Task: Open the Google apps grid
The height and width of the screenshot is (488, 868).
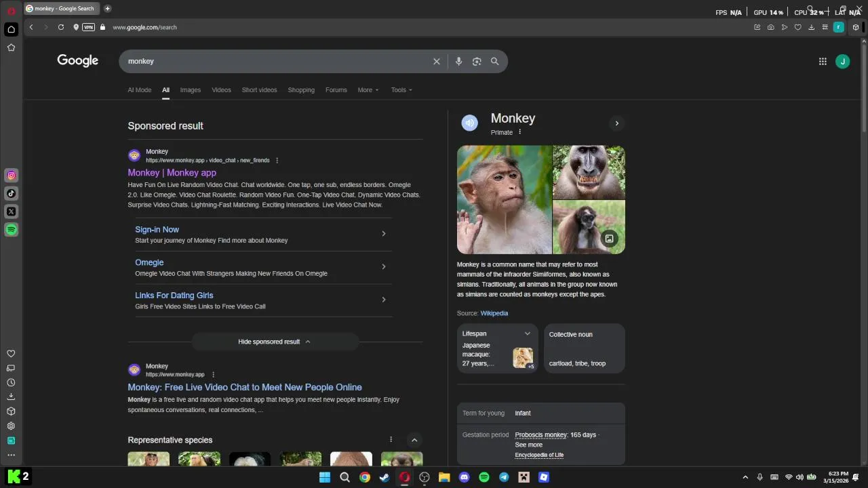Action: click(x=823, y=61)
